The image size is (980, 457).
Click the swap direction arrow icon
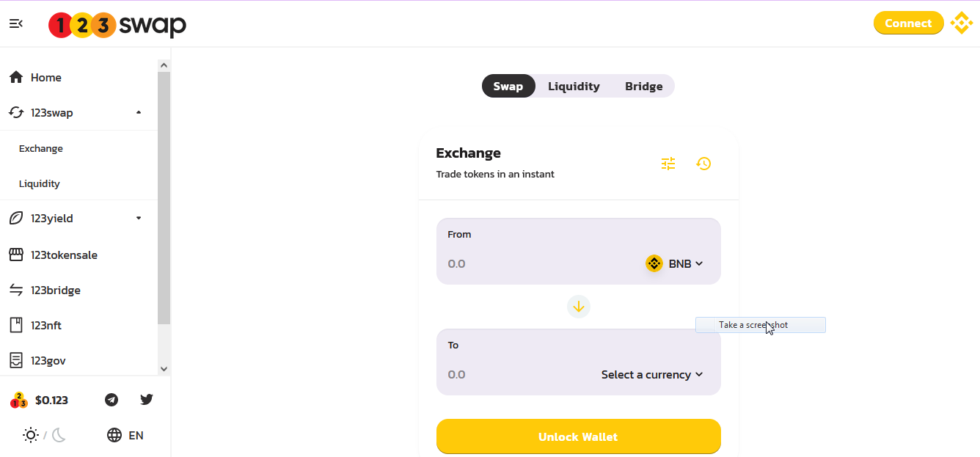coord(579,307)
